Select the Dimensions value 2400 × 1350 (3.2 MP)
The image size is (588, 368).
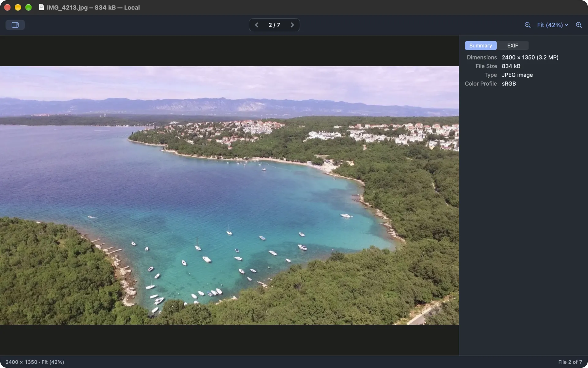click(x=530, y=57)
